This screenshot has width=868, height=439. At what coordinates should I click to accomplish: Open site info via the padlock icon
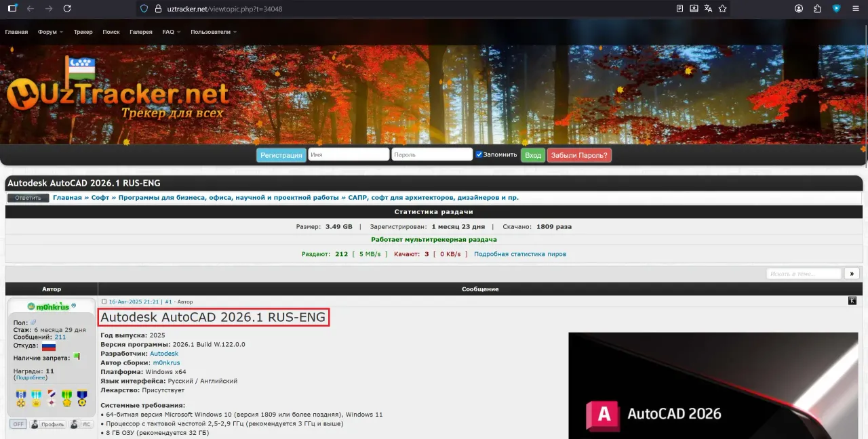[x=157, y=9]
